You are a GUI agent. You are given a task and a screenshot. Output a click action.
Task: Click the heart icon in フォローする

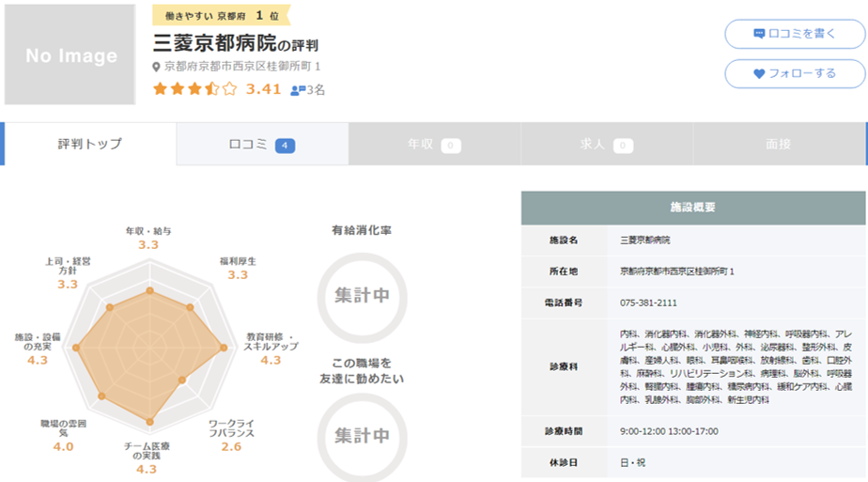click(759, 73)
